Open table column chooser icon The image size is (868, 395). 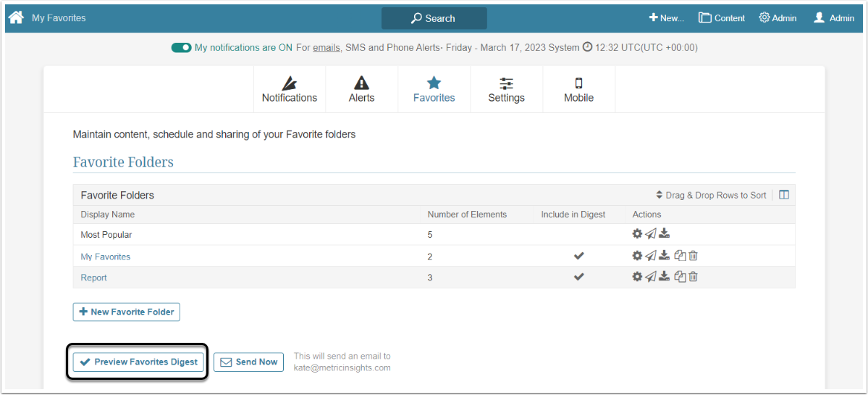pos(783,195)
